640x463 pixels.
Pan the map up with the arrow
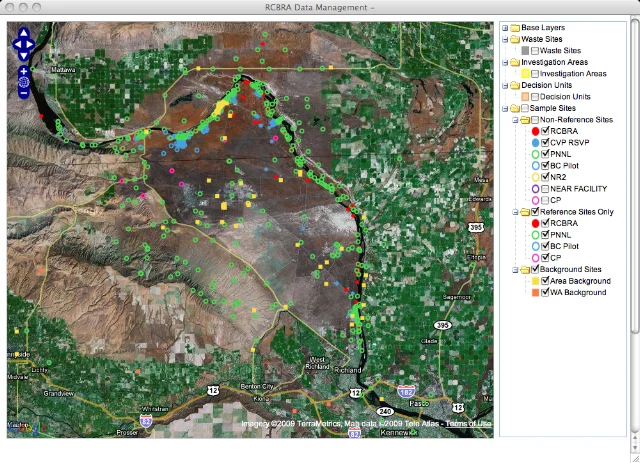coord(24,33)
